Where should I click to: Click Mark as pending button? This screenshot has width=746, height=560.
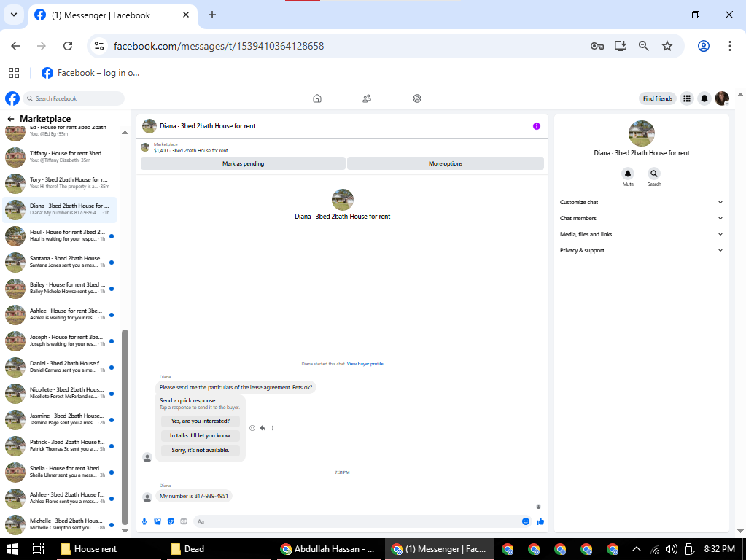(243, 163)
